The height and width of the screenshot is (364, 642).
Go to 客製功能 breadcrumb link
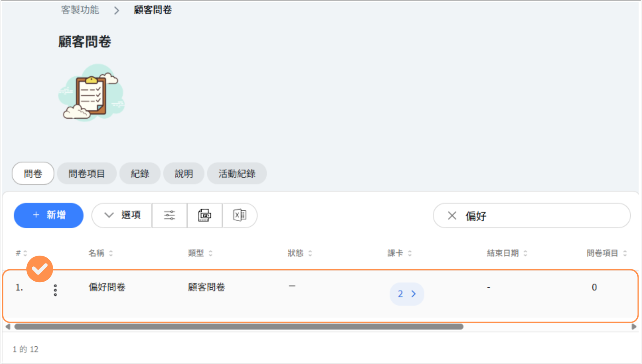tap(80, 10)
